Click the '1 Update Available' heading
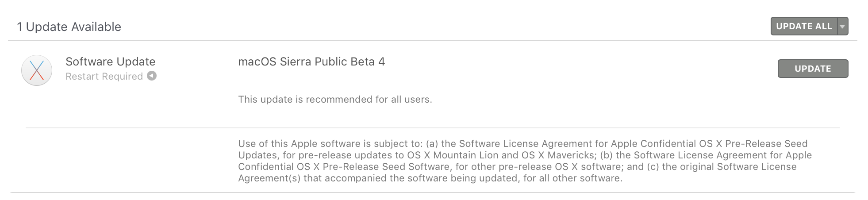The width and height of the screenshot is (868, 200). click(69, 27)
